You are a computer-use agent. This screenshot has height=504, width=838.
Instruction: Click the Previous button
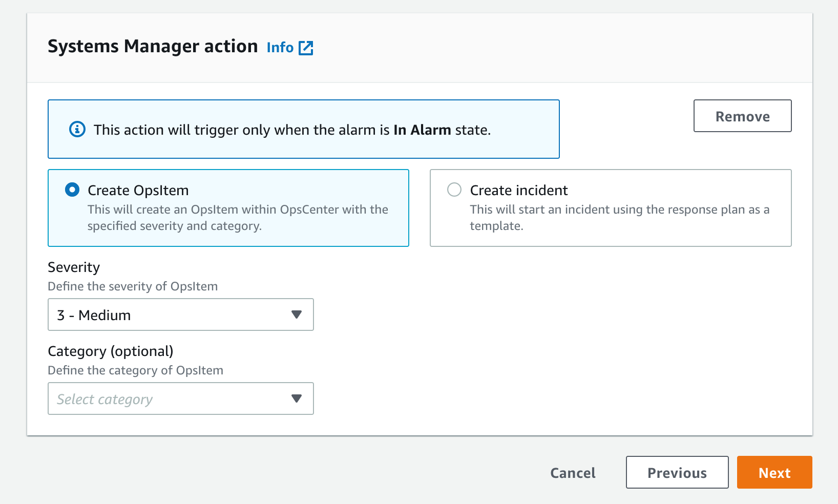677,472
